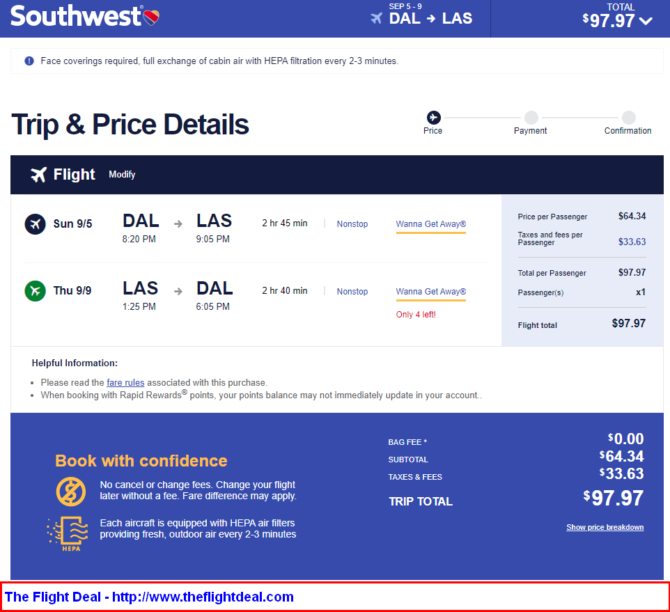
Task: Click the airplane icon beside DAL → LAS header
Action: (376, 18)
